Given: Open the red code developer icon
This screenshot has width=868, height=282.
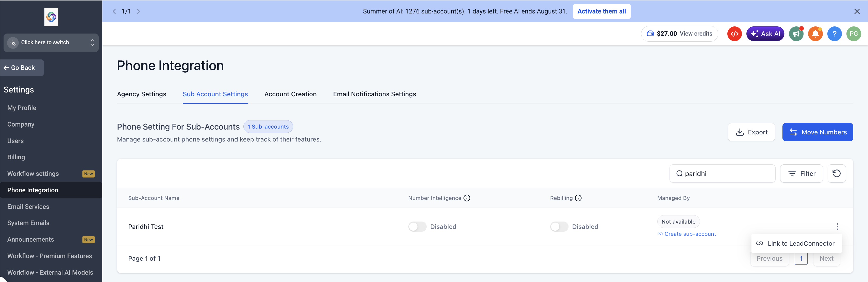Looking at the screenshot, I should (x=735, y=34).
